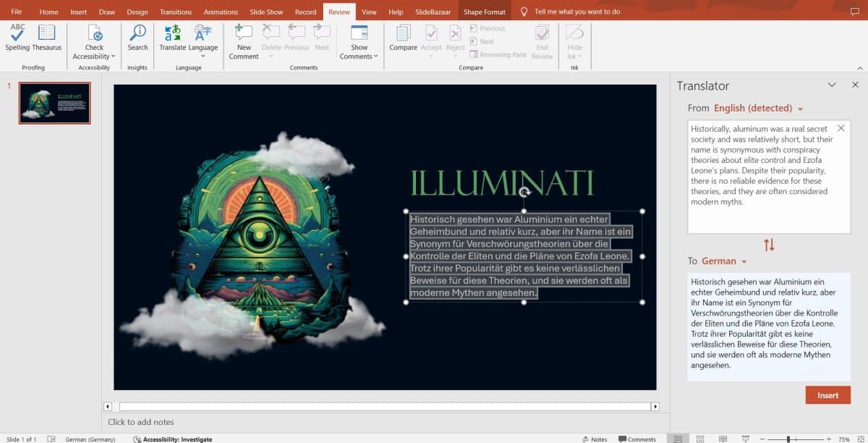This screenshot has width=868, height=443.
Task: Zoom in using the status bar slider
Action: [x=829, y=439]
